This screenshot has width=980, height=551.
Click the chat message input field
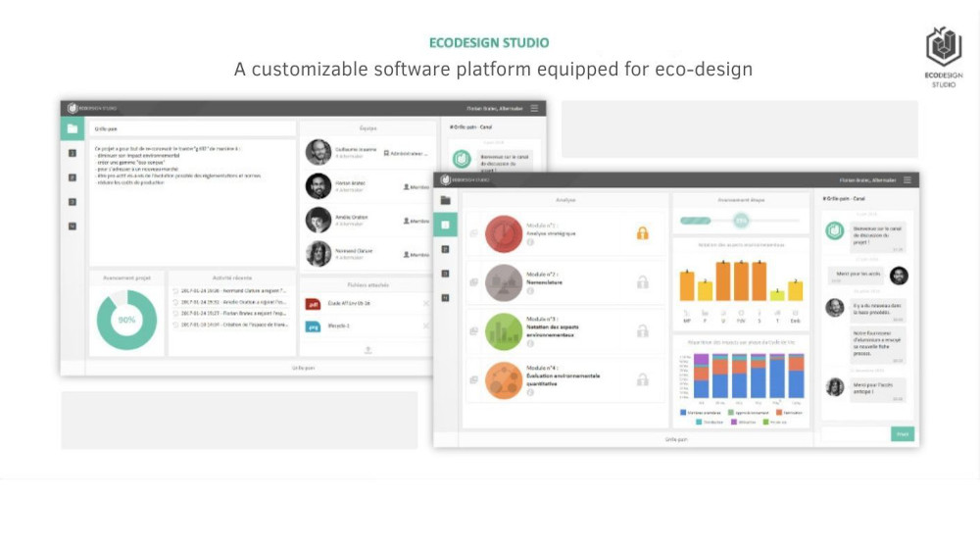point(855,434)
